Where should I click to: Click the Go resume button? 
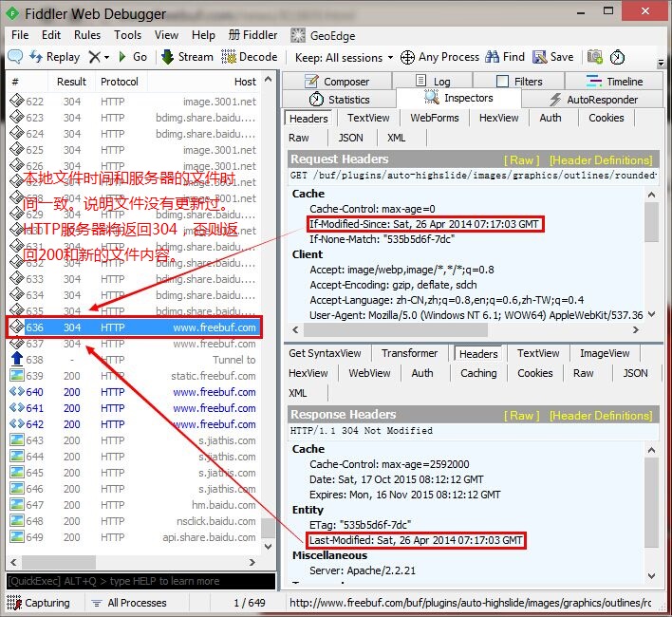tap(133, 57)
